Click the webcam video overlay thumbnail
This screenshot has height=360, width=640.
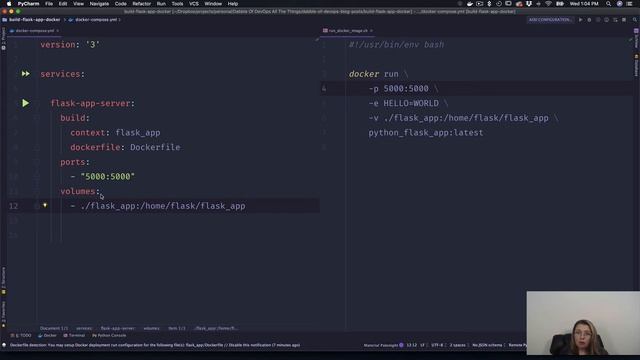coord(583,323)
